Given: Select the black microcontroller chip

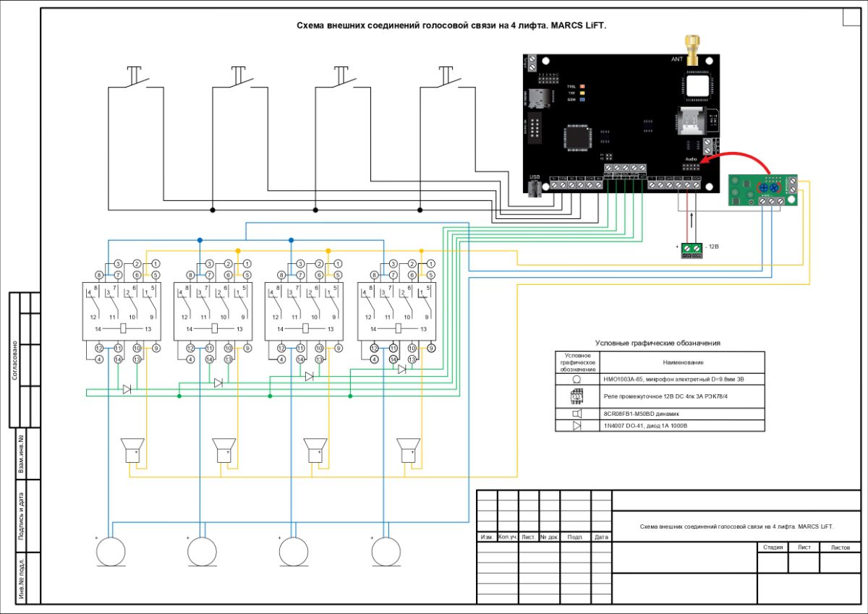Looking at the screenshot, I should coord(578,136).
